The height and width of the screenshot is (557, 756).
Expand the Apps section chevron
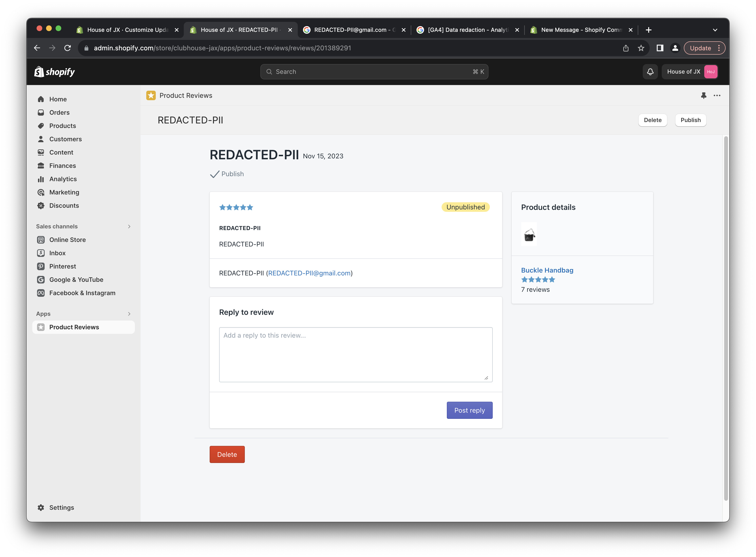click(129, 314)
